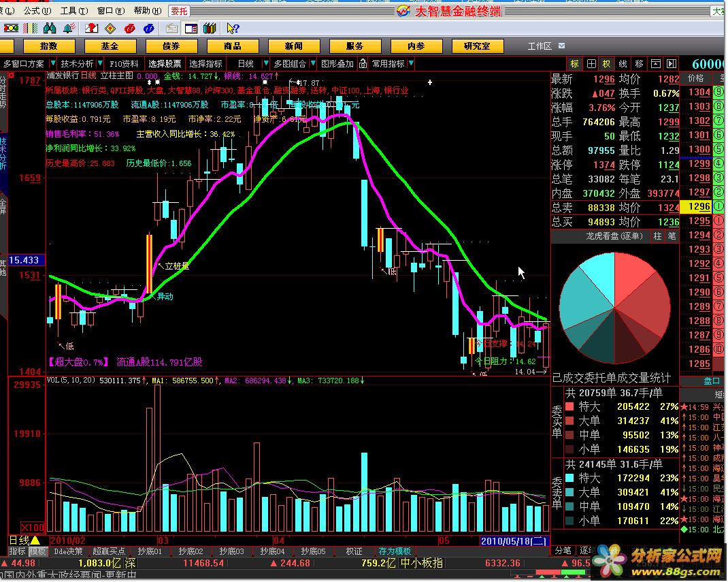Click the 图形叠加 button

tap(337, 63)
